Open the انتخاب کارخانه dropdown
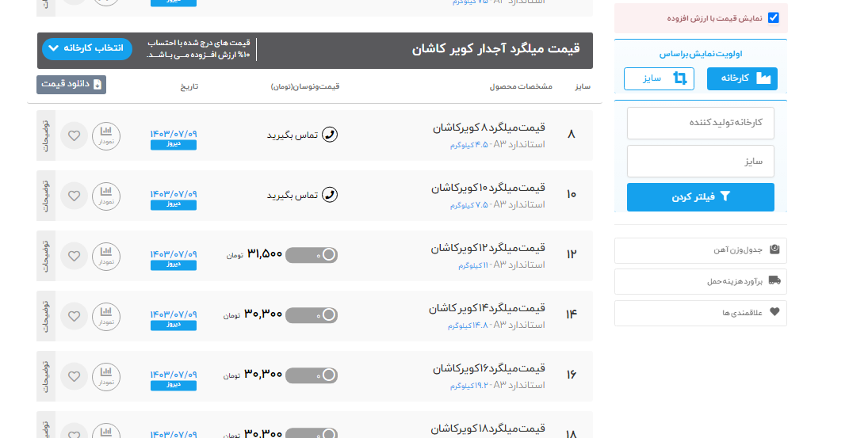This screenshot has height=438, width=868. [x=86, y=49]
